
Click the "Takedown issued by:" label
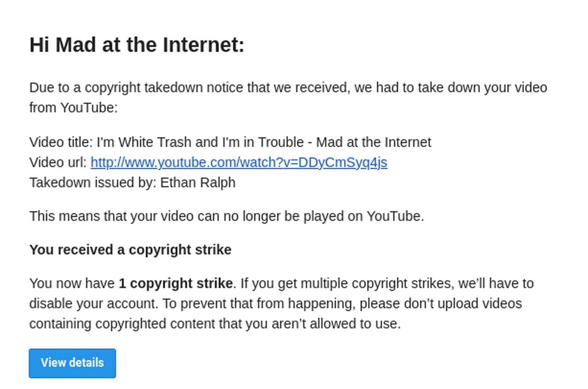pos(93,183)
